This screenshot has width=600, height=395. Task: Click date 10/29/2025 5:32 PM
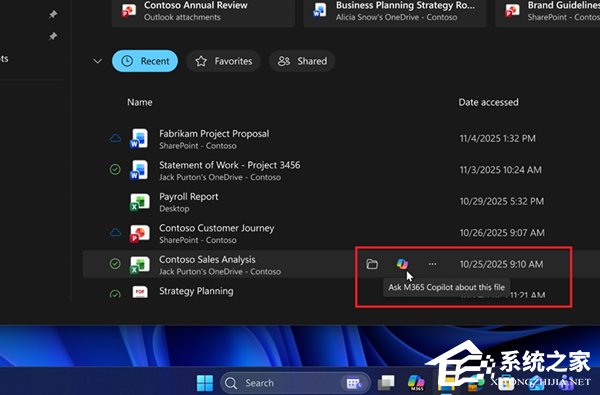tap(502, 201)
